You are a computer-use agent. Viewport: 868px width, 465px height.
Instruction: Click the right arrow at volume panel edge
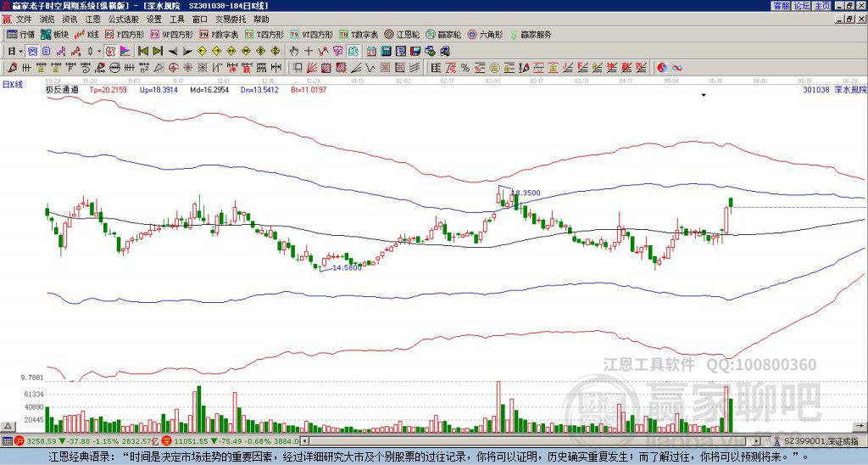pyautogui.click(x=861, y=426)
